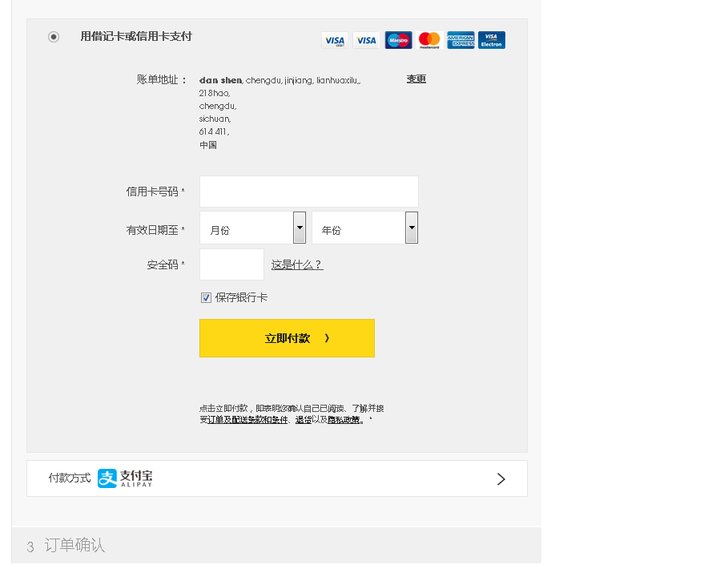Screen dimensions: 728x577
Task: Click the 变更 link to change billing address
Action: [x=416, y=79]
